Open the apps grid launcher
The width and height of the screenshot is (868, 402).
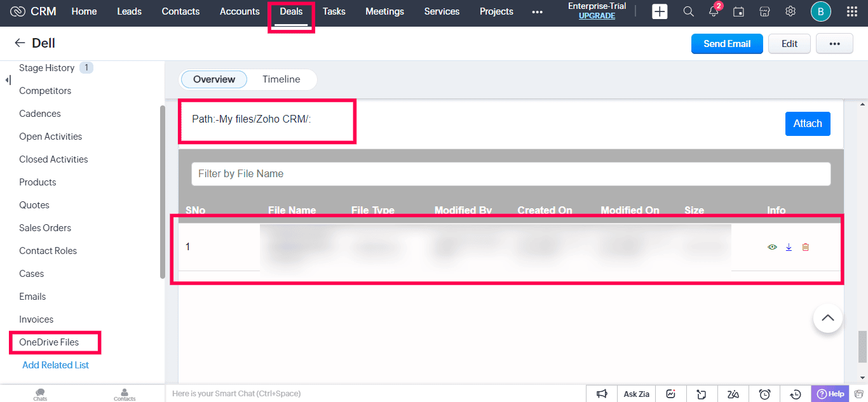pyautogui.click(x=852, y=11)
